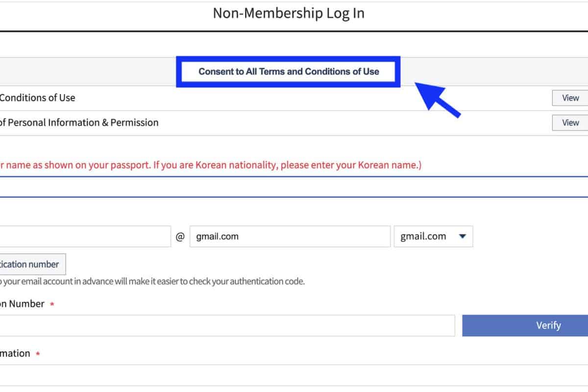Click the red asterisk beside Authentication Number label
The width and height of the screenshot is (588, 392).
pos(52,304)
